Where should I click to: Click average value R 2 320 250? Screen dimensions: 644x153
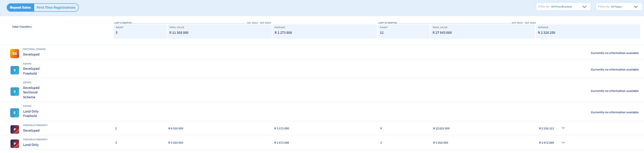pos(546,33)
